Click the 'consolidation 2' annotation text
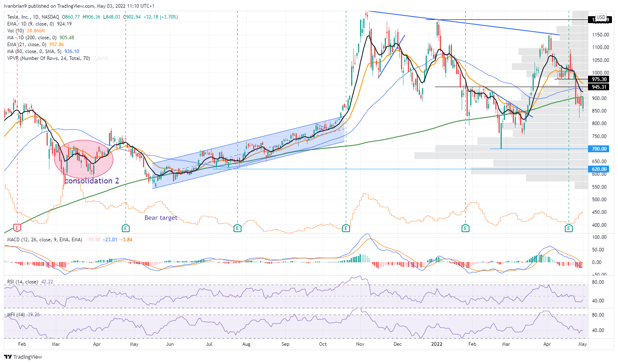The width and height of the screenshot is (618, 364). coord(92,181)
